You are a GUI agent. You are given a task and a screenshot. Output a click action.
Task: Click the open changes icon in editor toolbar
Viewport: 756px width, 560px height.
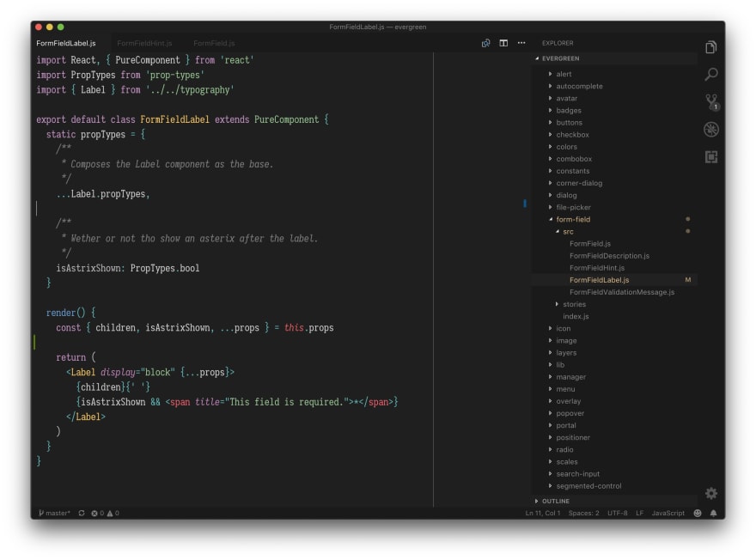(485, 43)
